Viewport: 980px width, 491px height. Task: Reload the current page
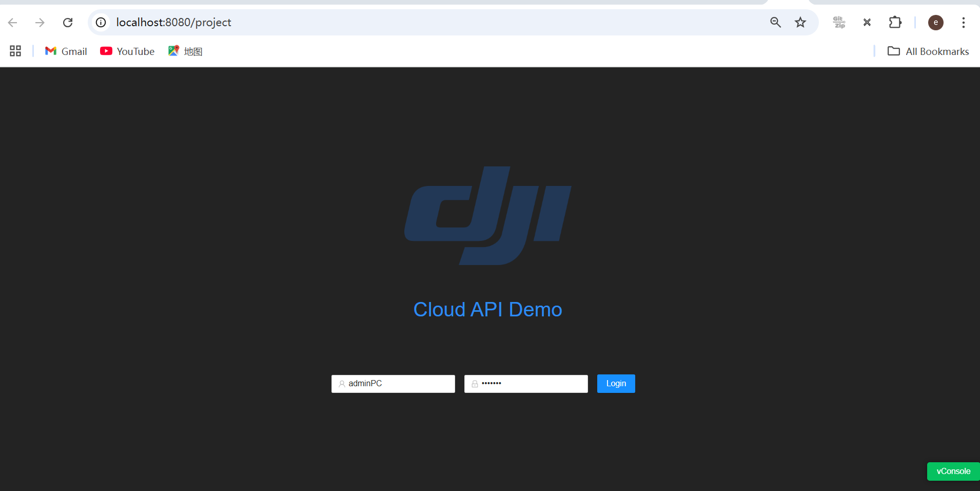[68, 23]
